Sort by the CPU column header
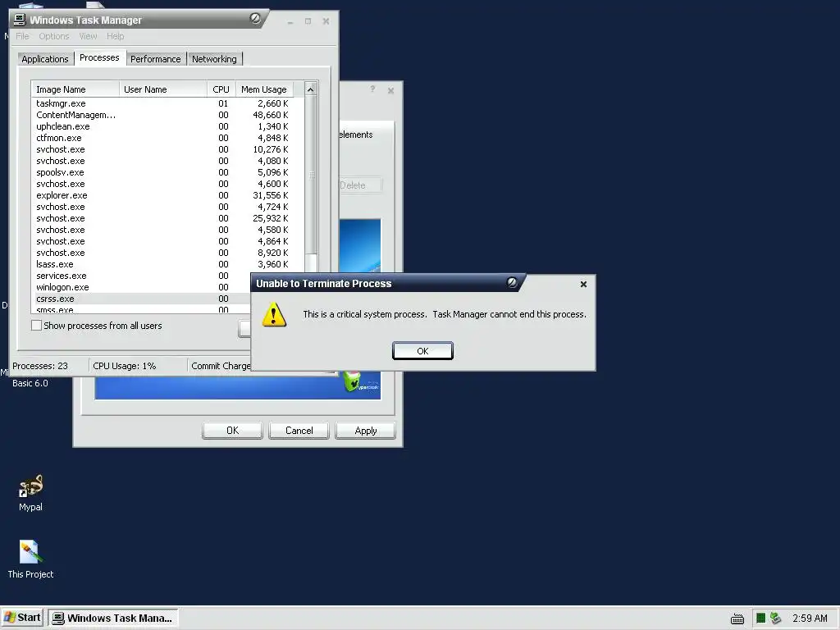 (x=221, y=89)
